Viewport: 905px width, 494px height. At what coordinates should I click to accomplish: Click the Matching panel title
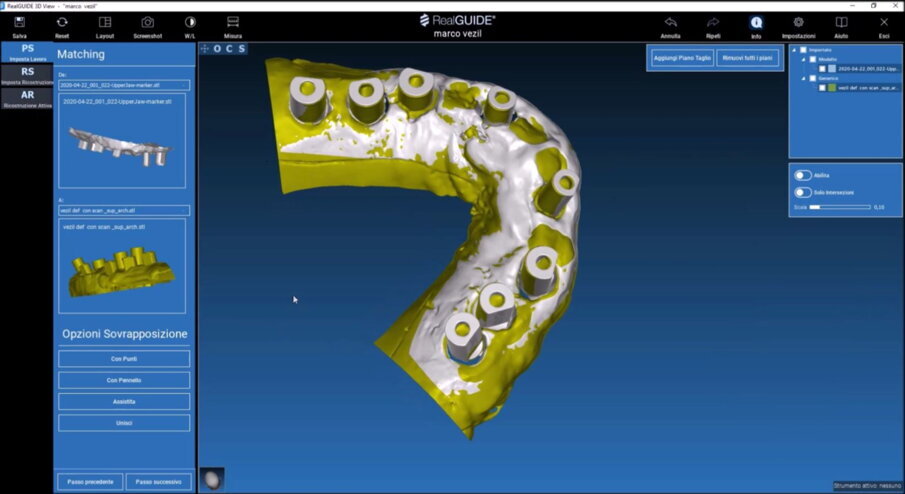coord(81,54)
